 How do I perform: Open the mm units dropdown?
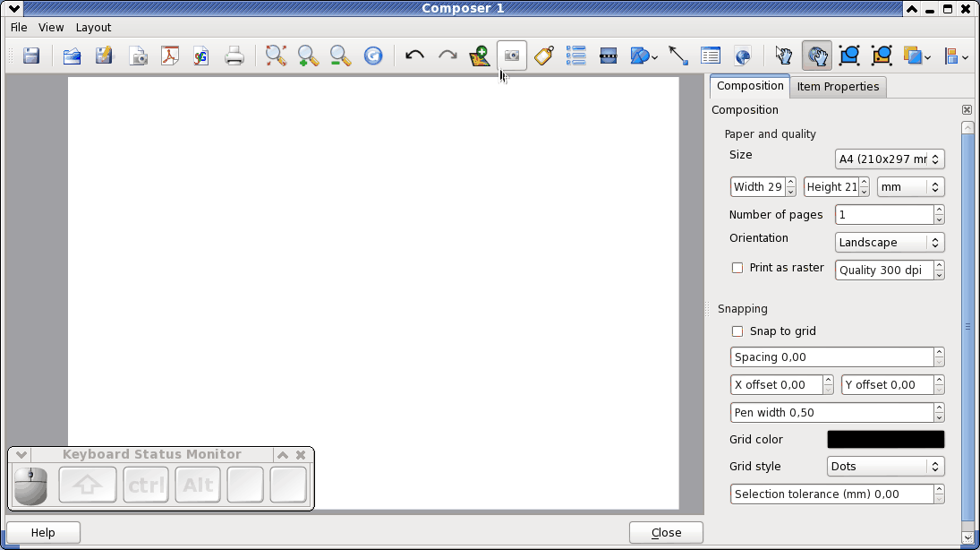click(x=910, y=187)
